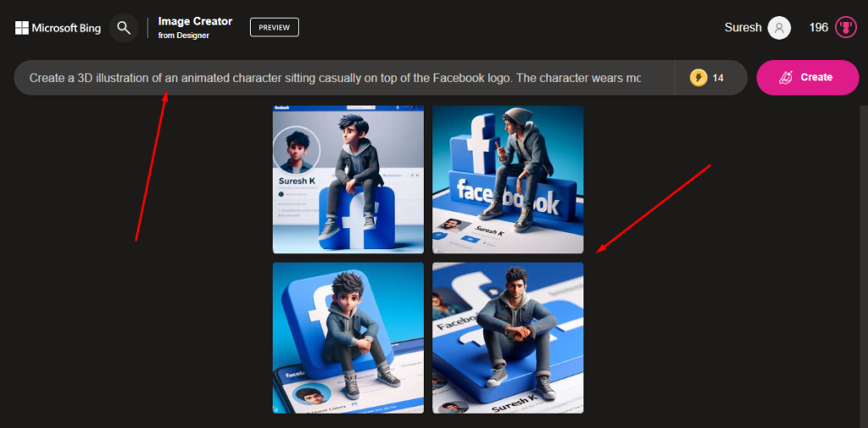The height and width of the screenshot is (428, 868).
Task: Open the Bing search magnifier icon
Action: [124, 28]
